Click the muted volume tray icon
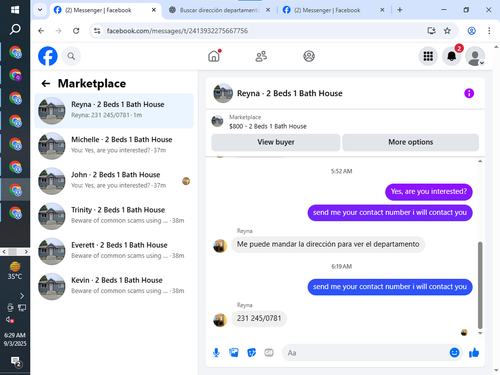The height and width of the screenshot is (375, 500). pyautogui.click(x=10, y=320)
